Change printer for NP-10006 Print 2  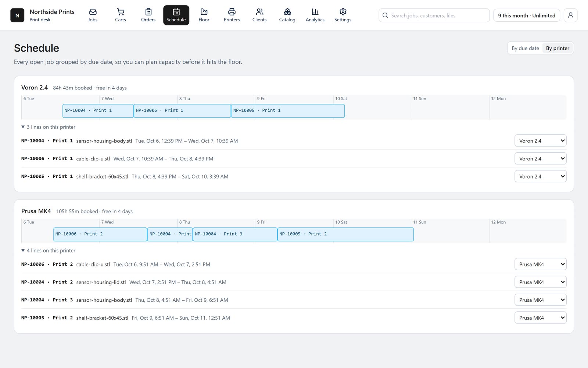coord(540,264)
